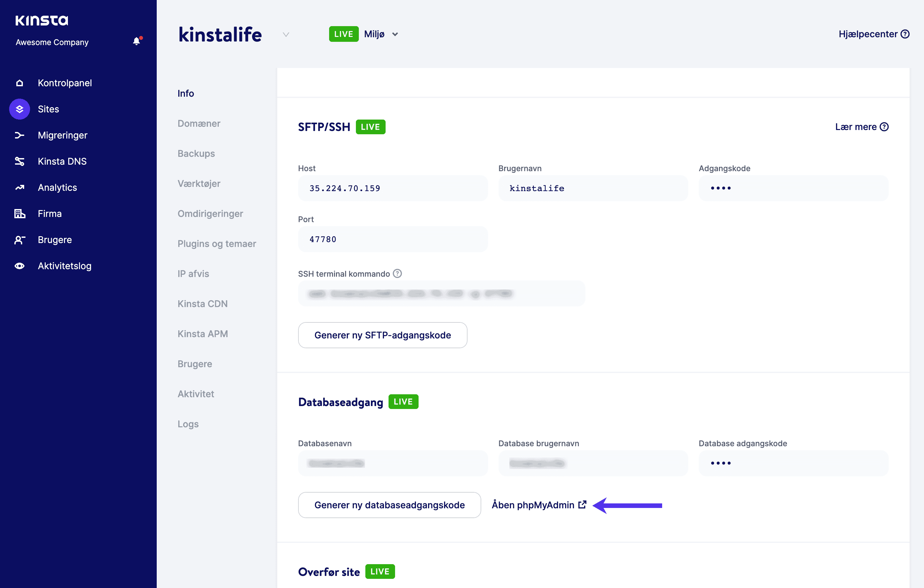
Task: Click help icon next to Hjælpecenter
Action: tap(905, 34)
